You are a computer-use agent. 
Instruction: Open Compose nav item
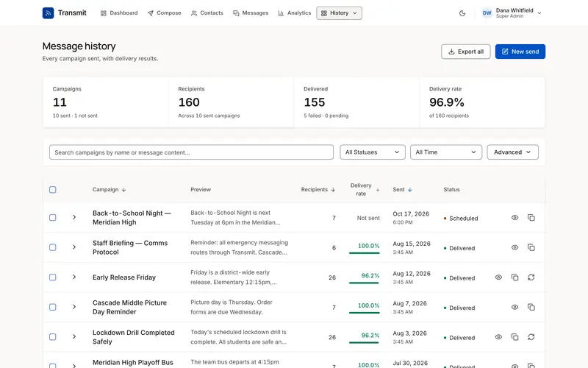click(164, 13)
